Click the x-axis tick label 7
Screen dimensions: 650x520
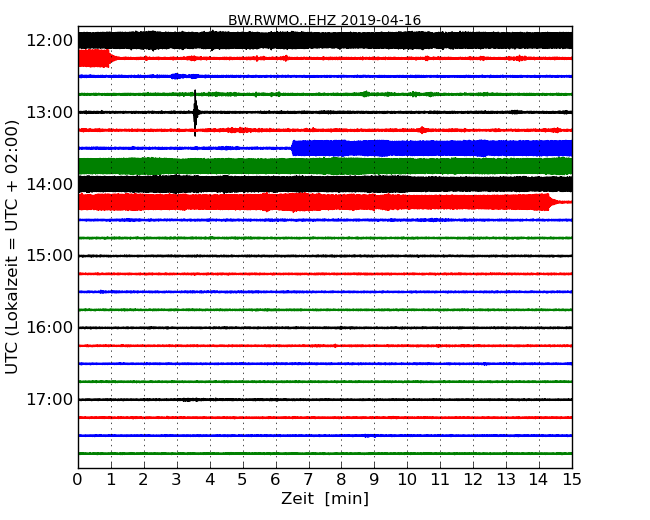pos(308,479)
